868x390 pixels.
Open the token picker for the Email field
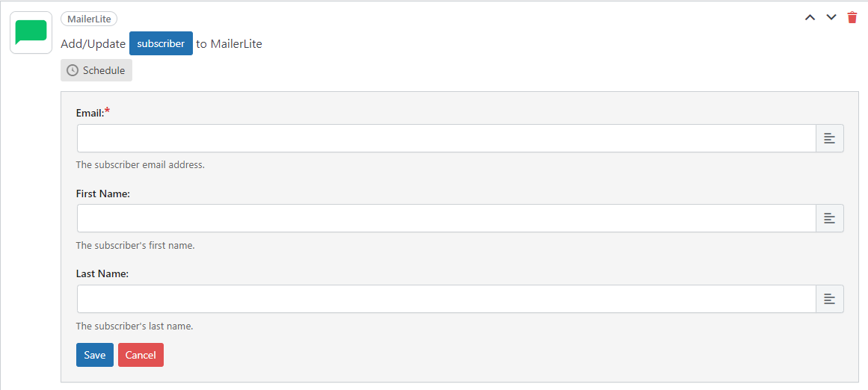coord(829,138)
